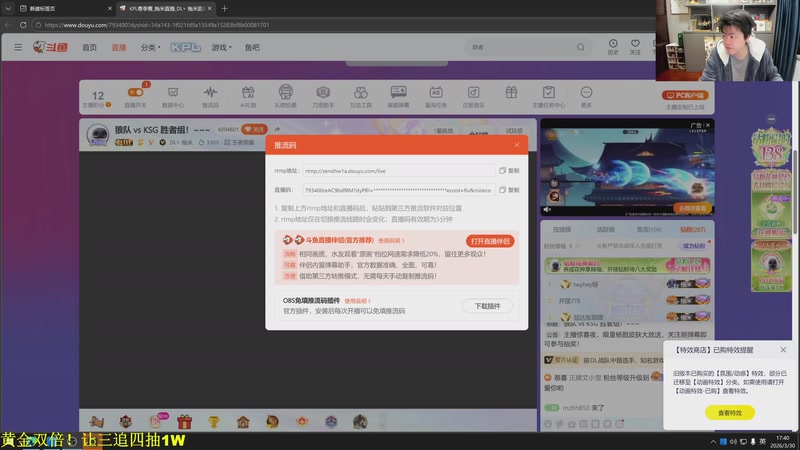Click the yellow 查看特效 button
The width and height of the screenshot is (800, 450).
pyautogui.click(x=730, y=413)
